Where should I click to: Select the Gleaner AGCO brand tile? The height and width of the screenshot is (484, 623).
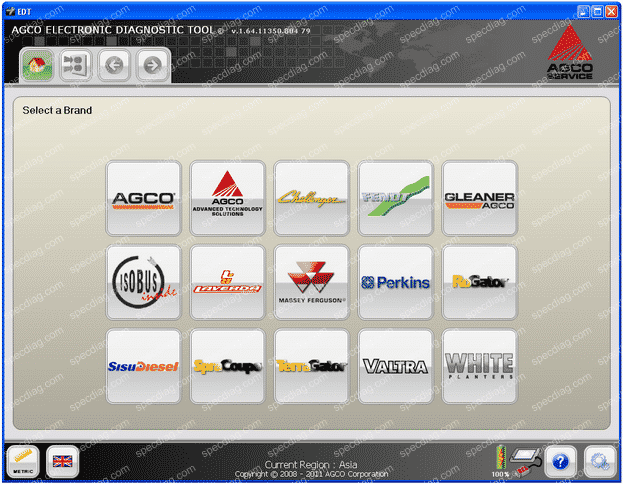(480, 198)
